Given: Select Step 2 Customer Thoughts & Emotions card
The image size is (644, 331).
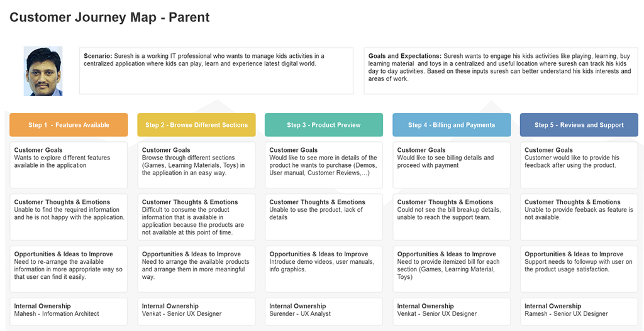Looking at the screenshot, I should pyautogui.click(x=196, y=217).
